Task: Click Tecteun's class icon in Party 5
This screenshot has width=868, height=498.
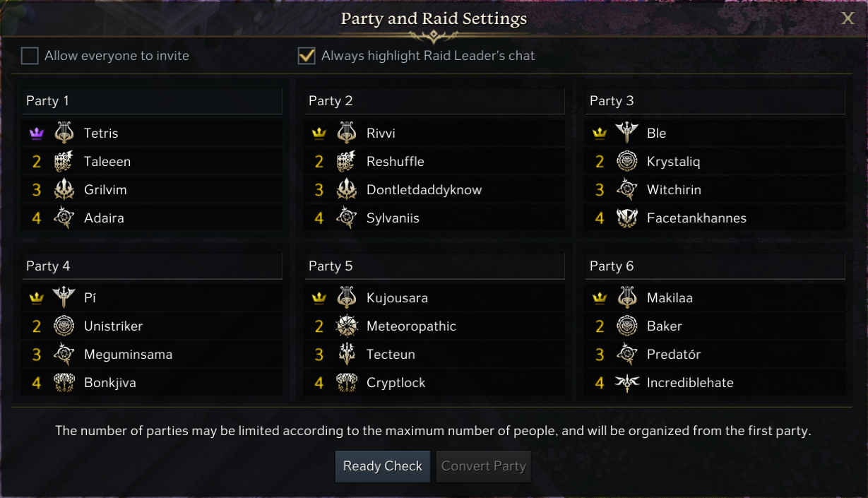Action: coord(347,355)
